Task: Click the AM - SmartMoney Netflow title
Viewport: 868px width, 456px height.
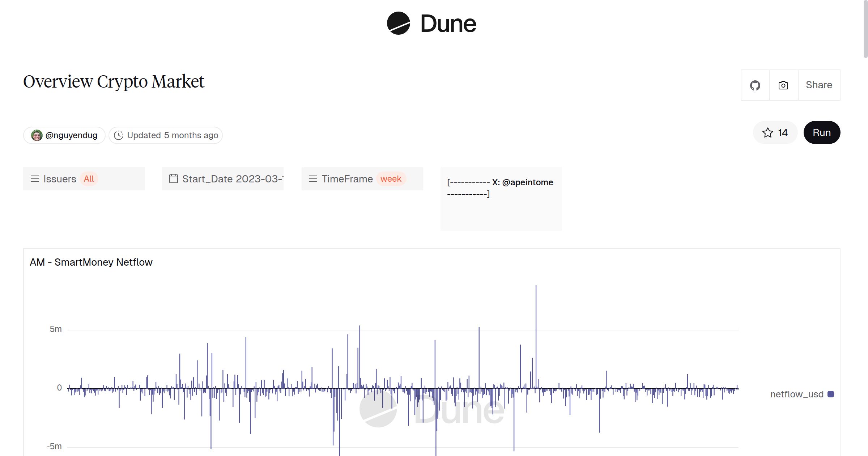Action: click(91, 262)
